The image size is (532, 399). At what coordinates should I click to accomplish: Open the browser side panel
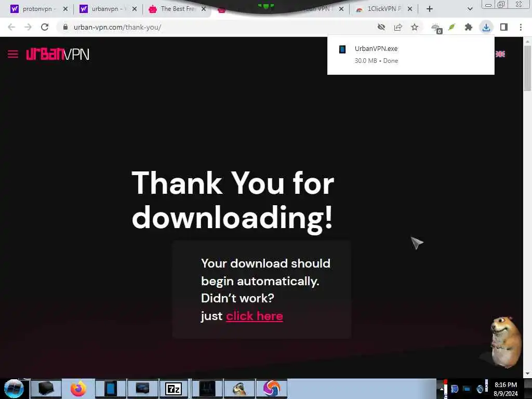pos(504,27)
